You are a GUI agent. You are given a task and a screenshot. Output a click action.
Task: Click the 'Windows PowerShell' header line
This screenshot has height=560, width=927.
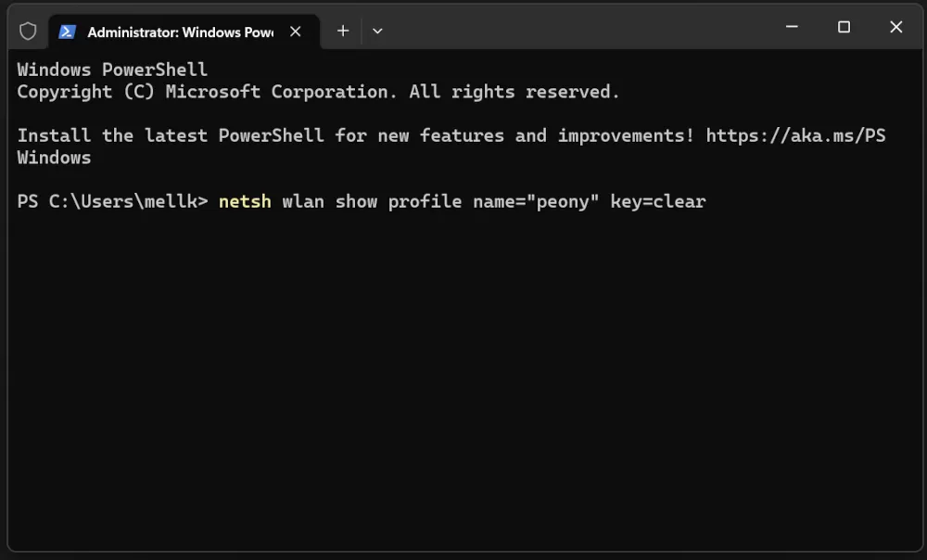(x=112, y=70)
